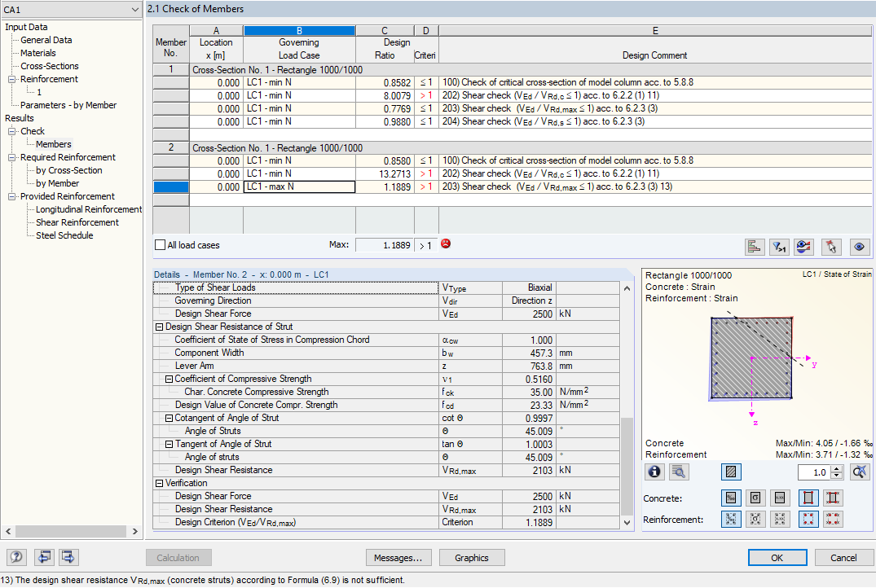The width and height of the screenshot is (876, 588).
Task: Go to previous input window
Action: point(44,557)
